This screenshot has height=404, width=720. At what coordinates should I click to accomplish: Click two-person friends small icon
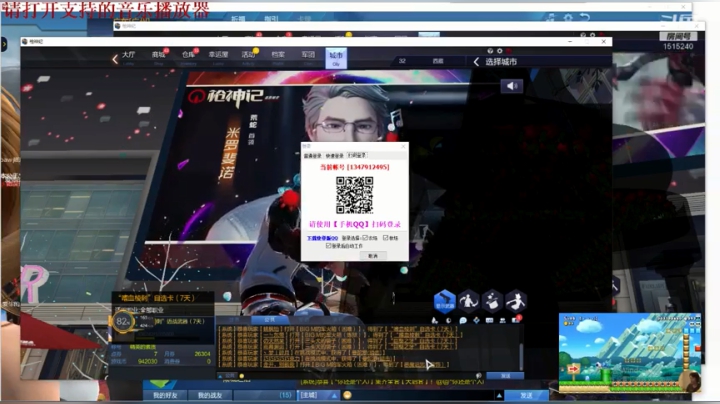(x=503, y=320)
